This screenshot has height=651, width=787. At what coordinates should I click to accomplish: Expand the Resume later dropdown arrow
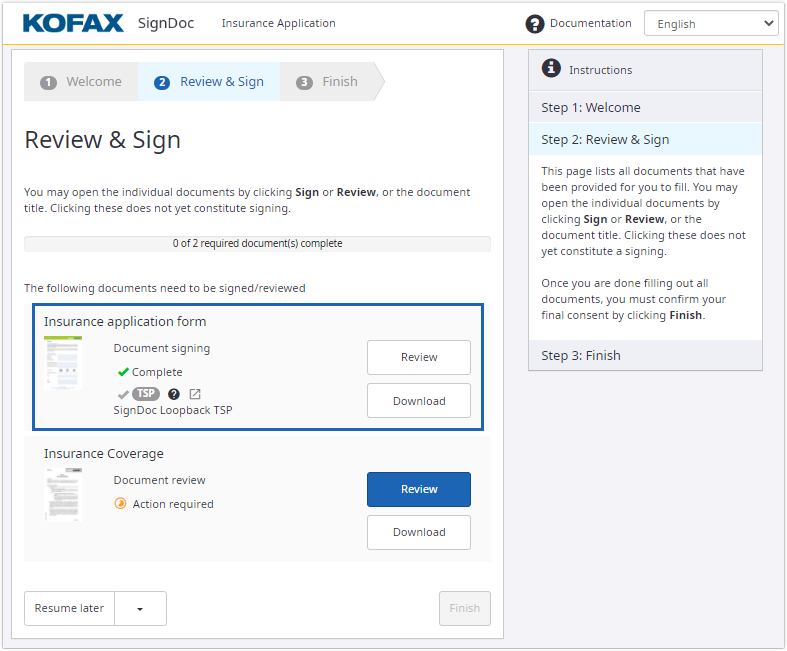[140, 608]
